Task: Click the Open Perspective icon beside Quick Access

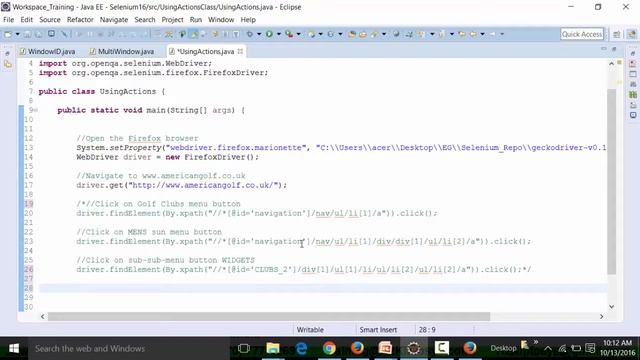Action: [x=617, y=34]
